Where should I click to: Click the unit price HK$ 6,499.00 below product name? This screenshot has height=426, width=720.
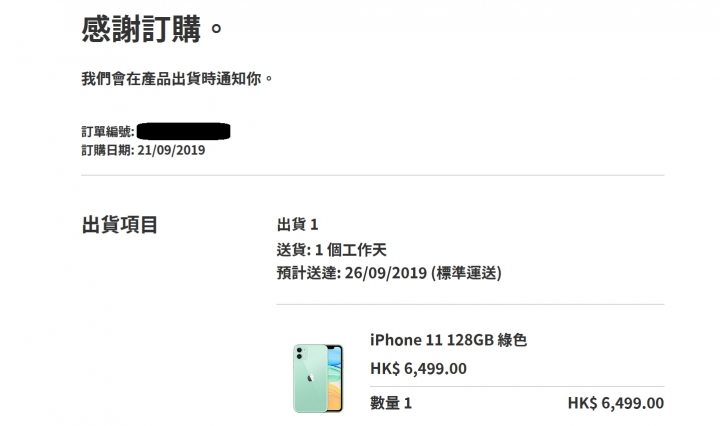[418, 369]
